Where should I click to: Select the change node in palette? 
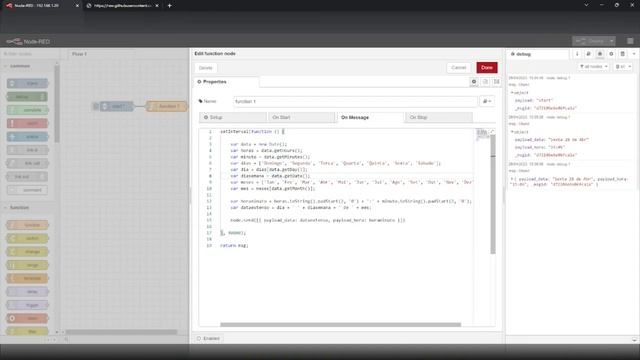27,251
